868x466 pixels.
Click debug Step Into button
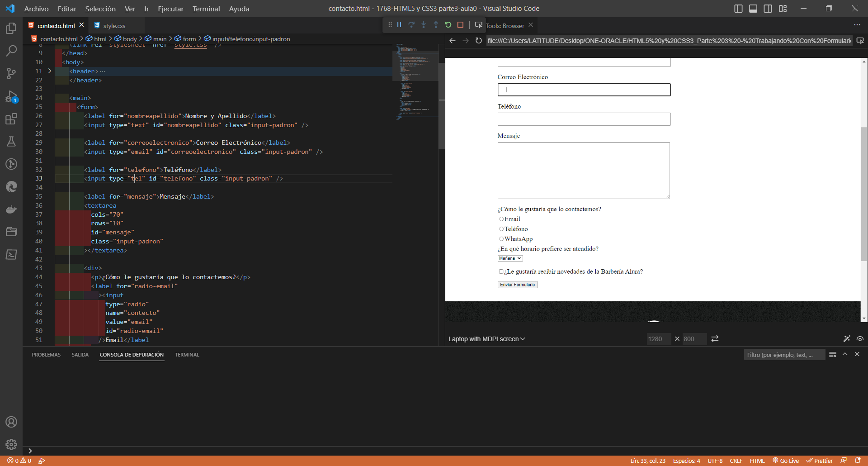tap(424, 25)
